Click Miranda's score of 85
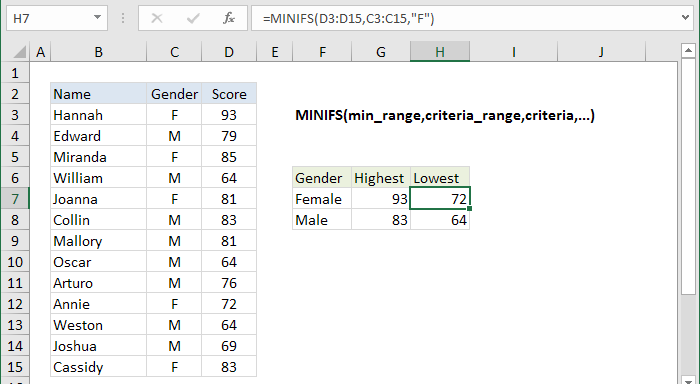 click(229, 157)
